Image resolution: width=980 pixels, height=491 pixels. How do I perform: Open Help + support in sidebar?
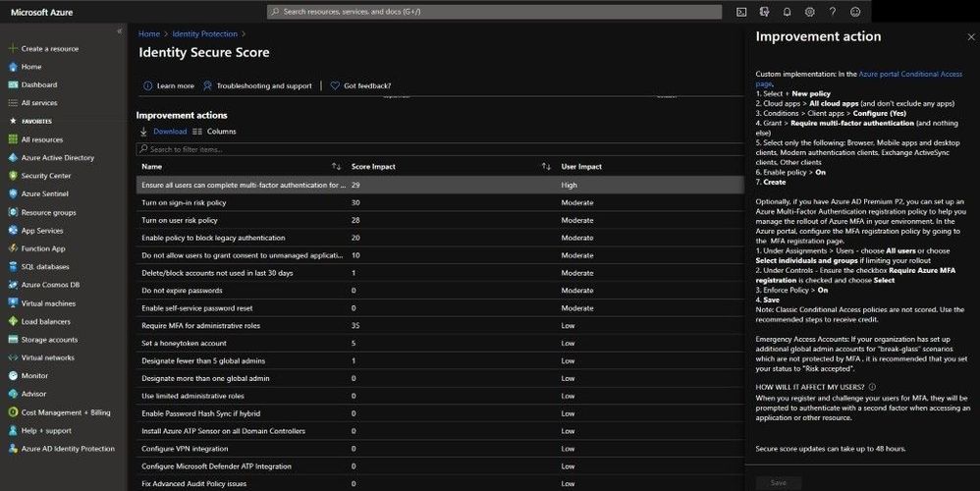coord(46,430)
